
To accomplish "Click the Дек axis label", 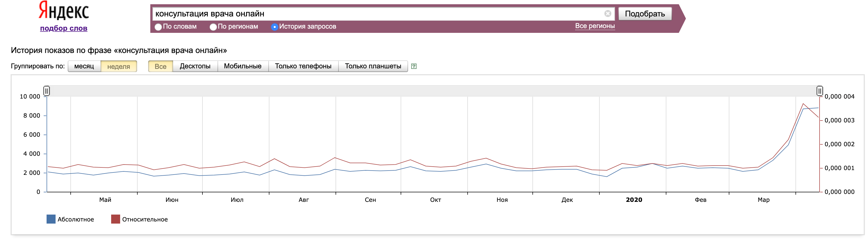I will pos(567,200).
